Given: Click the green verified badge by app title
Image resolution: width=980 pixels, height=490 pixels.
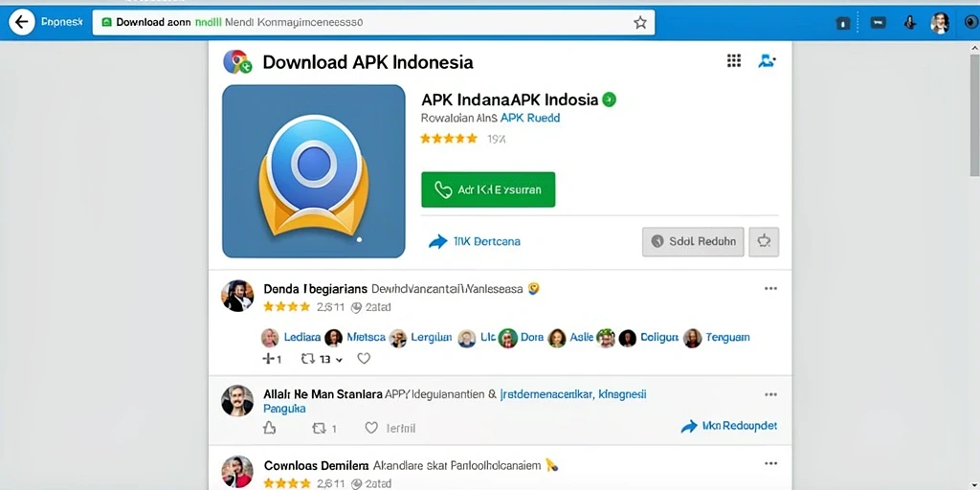Looking at the screenshot, I should point(609,100).
